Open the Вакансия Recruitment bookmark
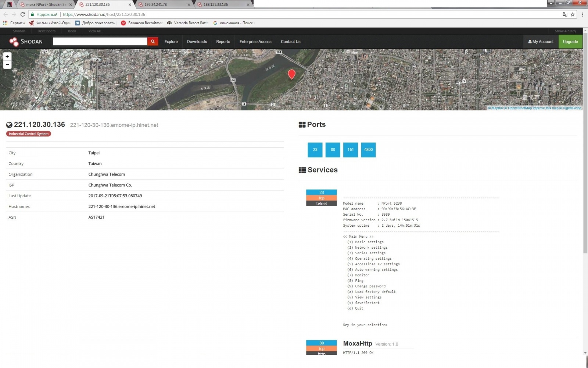This screenshot has height=368, width=588. click(141, 23)
